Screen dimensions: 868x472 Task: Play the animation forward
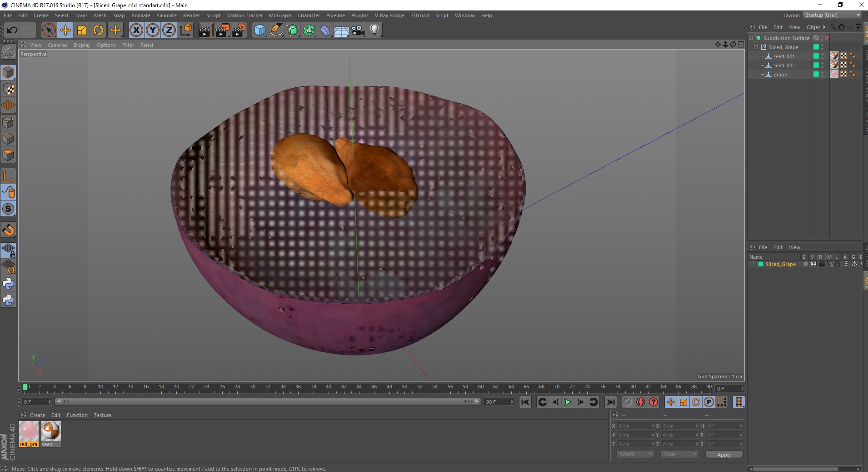click(568, 402)
